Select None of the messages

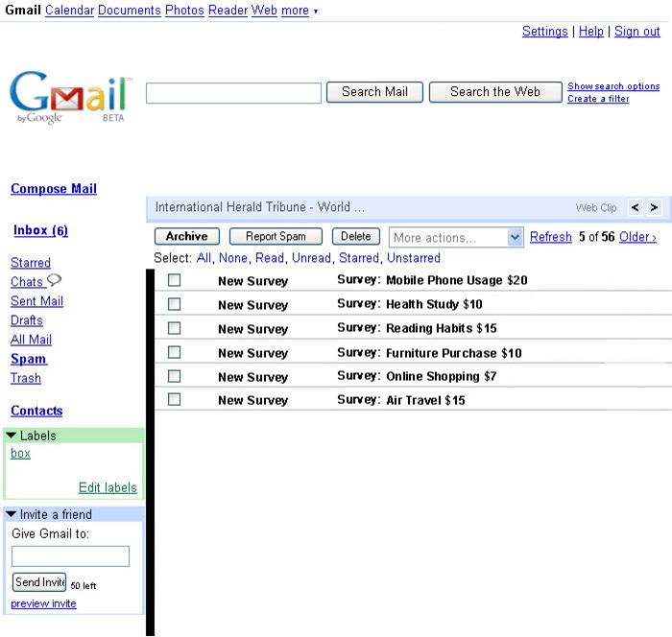233,258
